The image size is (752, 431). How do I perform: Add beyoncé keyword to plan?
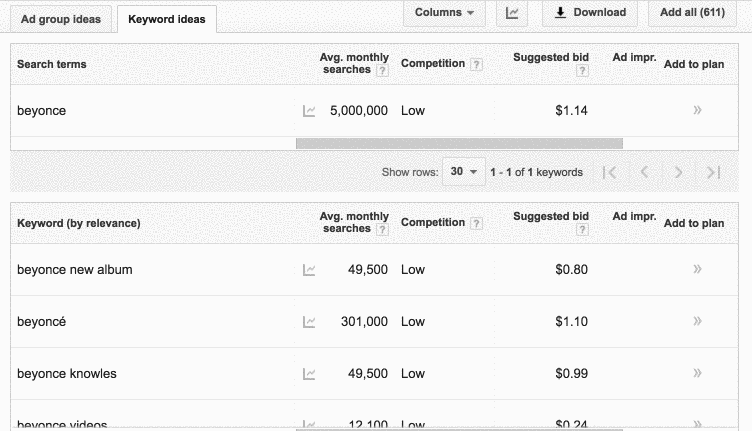click(x=697, y=321)
